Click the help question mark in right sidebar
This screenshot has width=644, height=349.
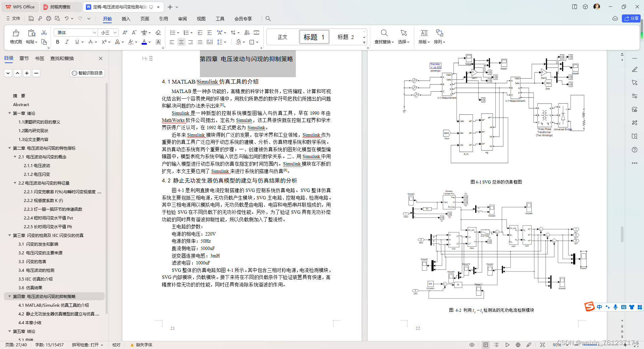click(635, 150)
